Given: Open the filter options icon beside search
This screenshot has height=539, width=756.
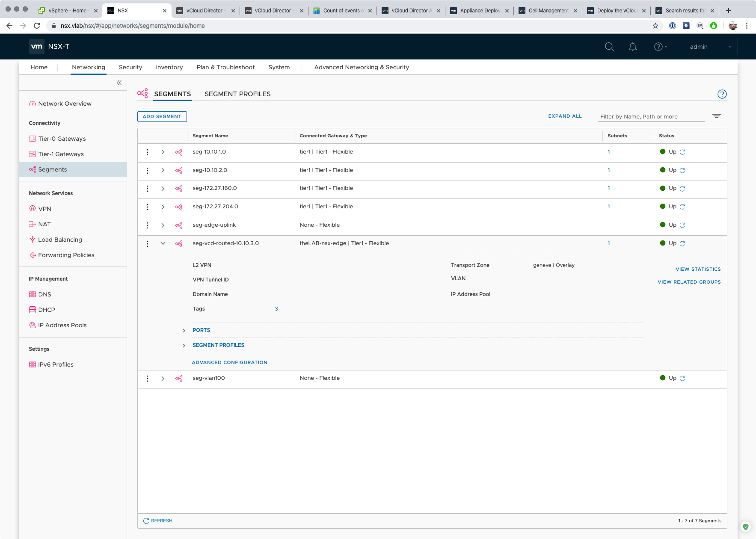Looking at the screenshot, I should pyautogui.click(x=717, y=116).
